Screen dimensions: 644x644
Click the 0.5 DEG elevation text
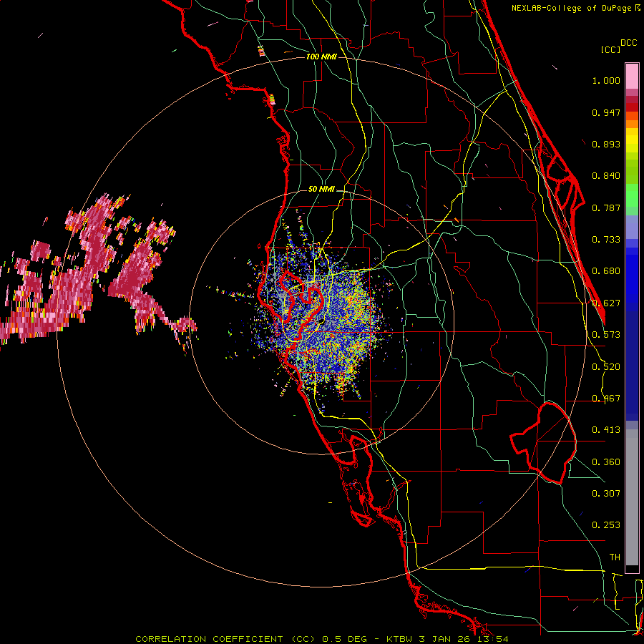tap(345, 639)
